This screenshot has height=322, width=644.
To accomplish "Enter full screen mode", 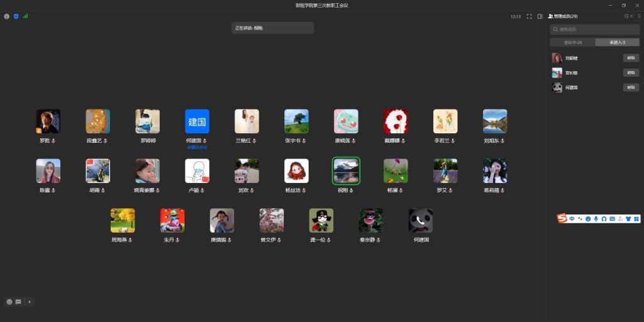I will pyautogui.click(x=530, y=16).
